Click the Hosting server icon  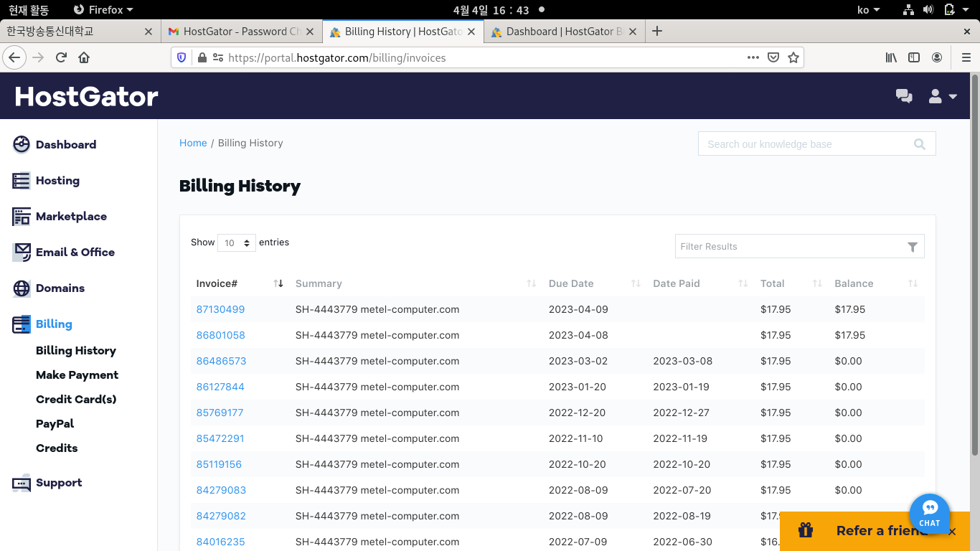[x=22, y=181]
